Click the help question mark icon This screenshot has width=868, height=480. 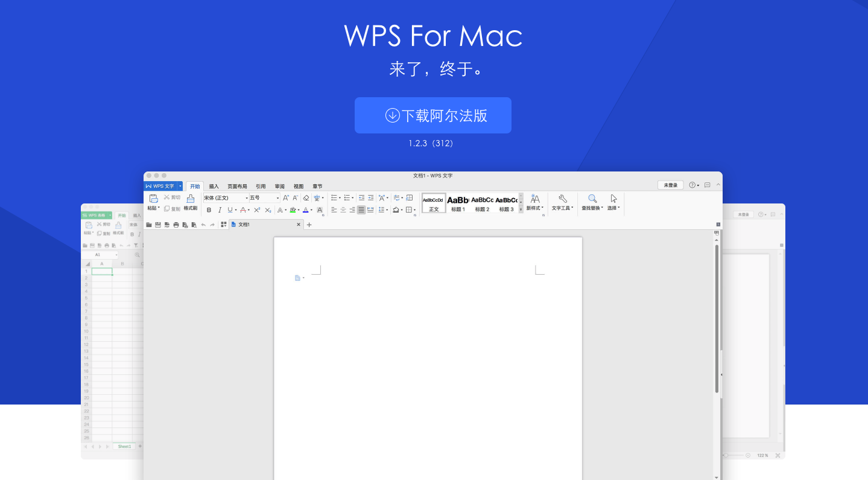(x=692, y=185)
